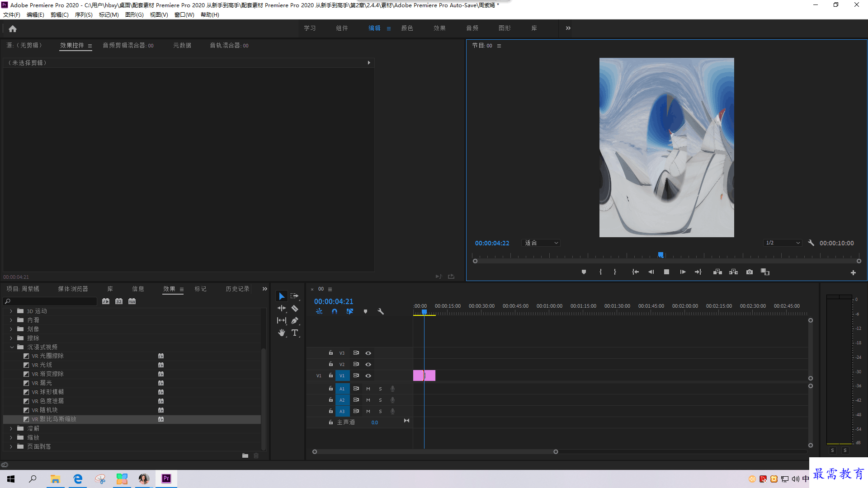Click the Add Marker icon in program monitor
This screenshot has height=488, width=868.
(x=584, y=272)
